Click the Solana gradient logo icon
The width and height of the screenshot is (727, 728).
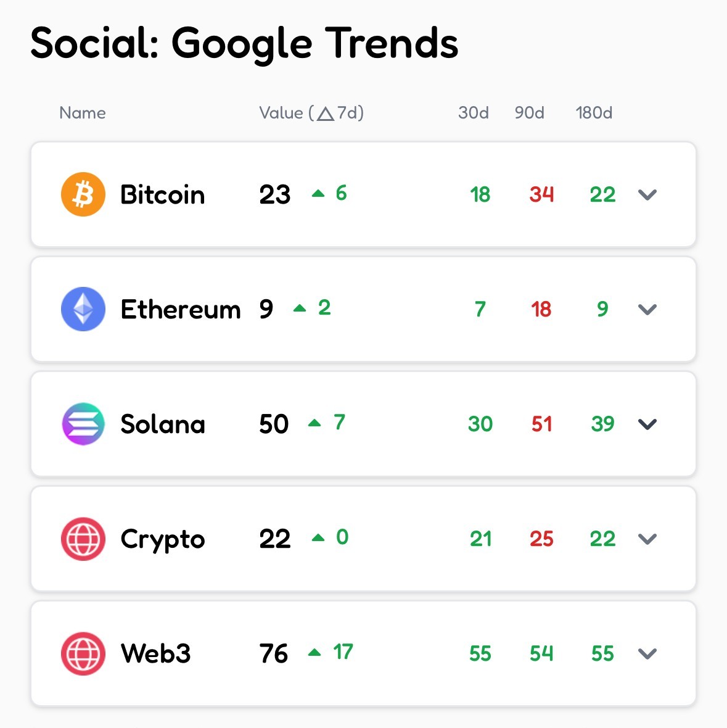(83, 424)
